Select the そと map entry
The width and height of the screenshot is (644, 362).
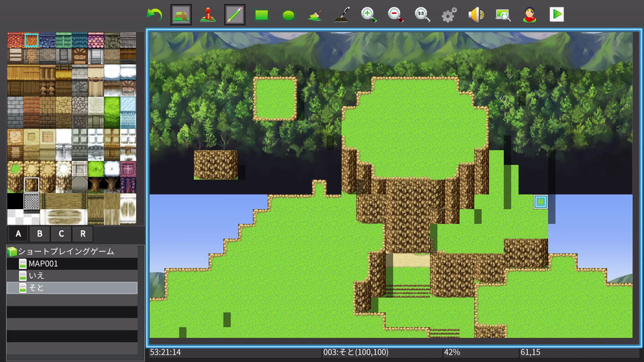click(72, 288)
